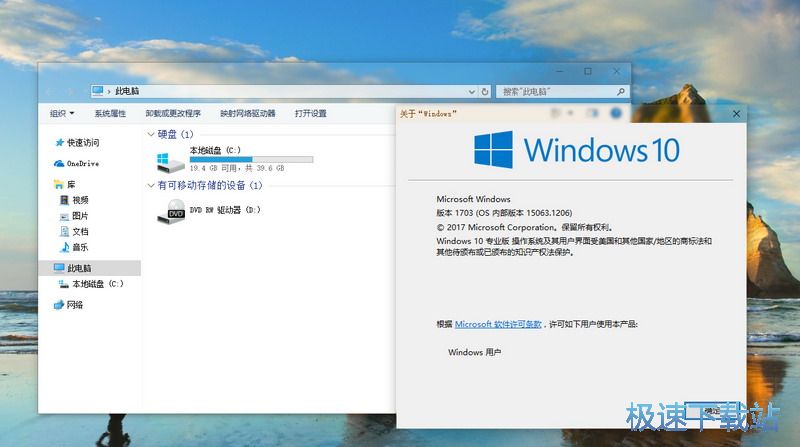Open the Microsoft 软件许可条款 link
Image resolution: width=800 pixels, height=447 pixels.
click(498, 324)
